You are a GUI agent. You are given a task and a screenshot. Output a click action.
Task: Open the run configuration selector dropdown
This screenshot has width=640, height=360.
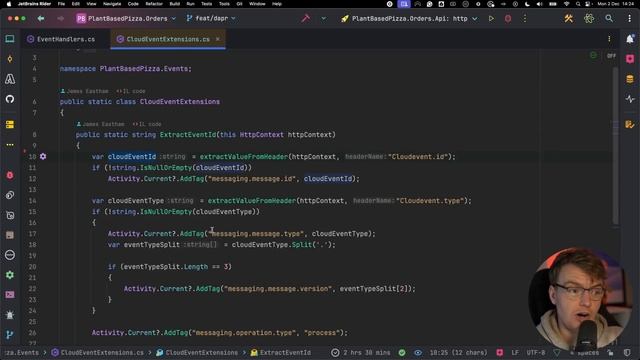coord(409,18)
